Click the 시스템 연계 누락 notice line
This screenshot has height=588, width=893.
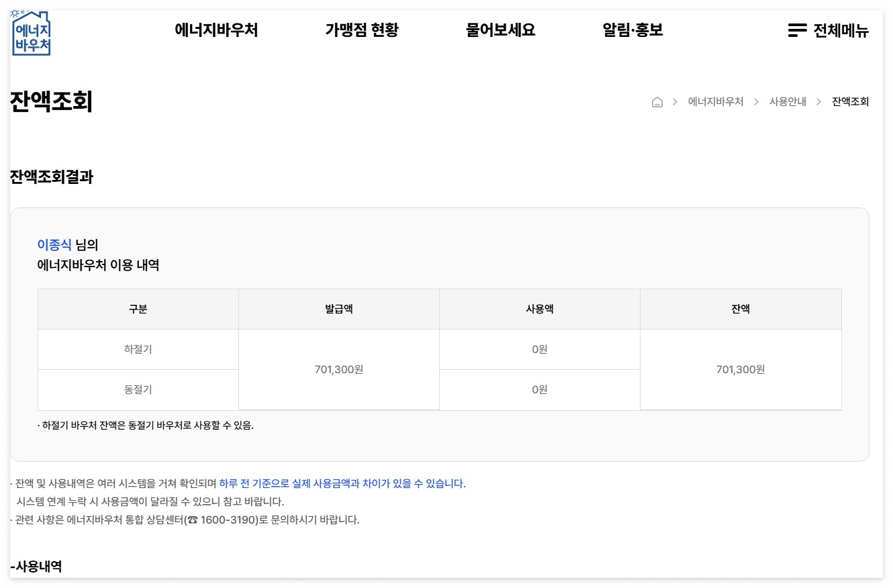[150, 501]
